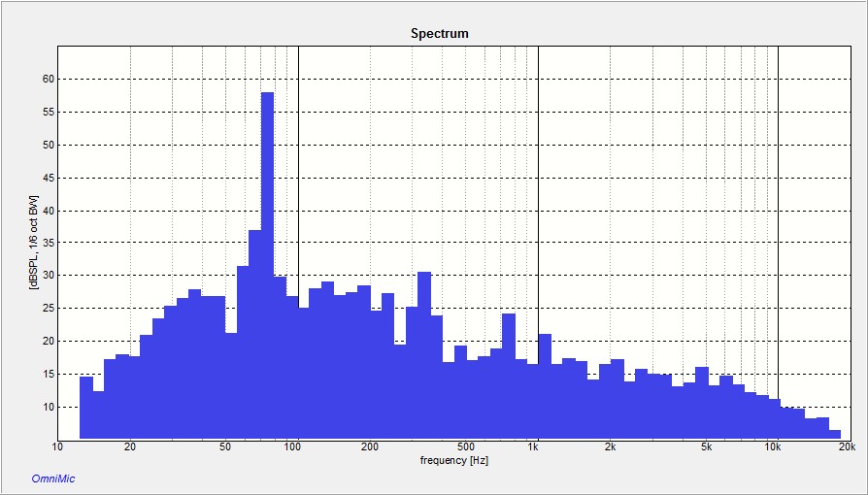Click the 60 tick label on y-axis

[49, 80]
